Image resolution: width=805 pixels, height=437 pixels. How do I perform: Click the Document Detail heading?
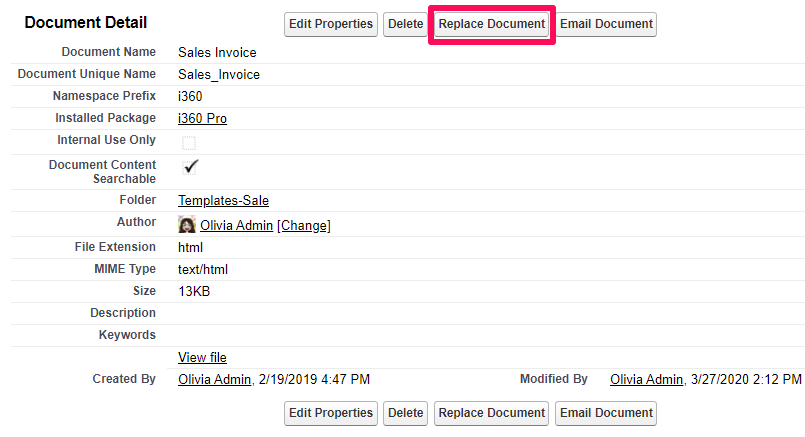click(86, 23)
